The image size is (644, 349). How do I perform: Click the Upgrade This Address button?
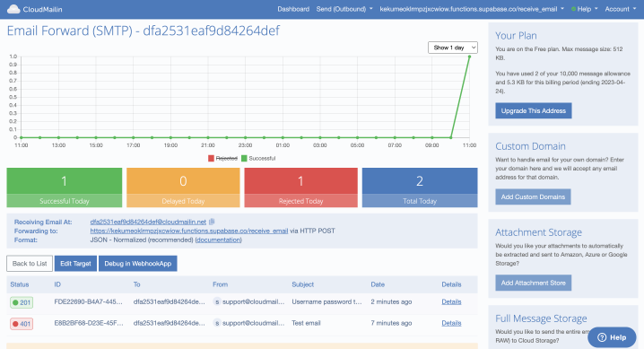click(x=533, y=111)
